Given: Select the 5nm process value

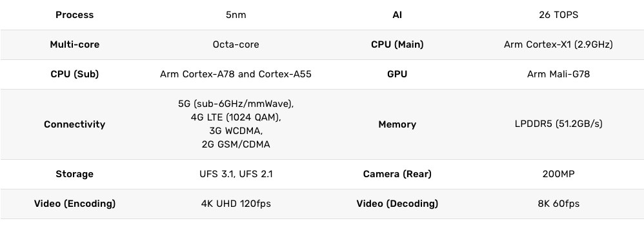Looking at the screenshot, I should click(x=236, y=15).
